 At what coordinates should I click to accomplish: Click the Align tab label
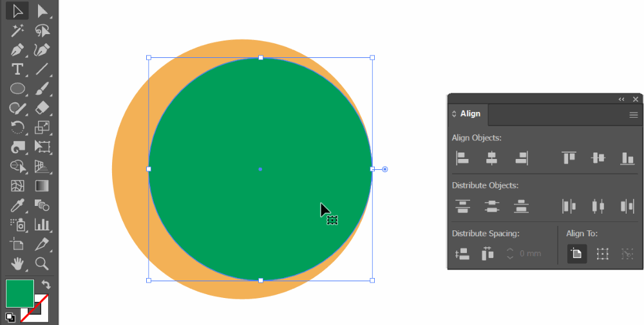pyautogui.click(x=470, y=114)
